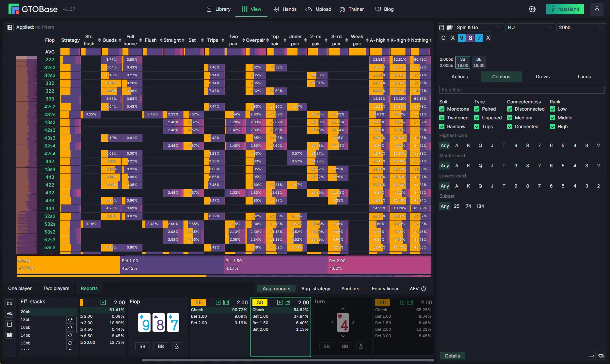Viewport: 610px width, 364px height.
Task: Click the board chart icon in flop BB panel
Action: [x=226, y=302]
